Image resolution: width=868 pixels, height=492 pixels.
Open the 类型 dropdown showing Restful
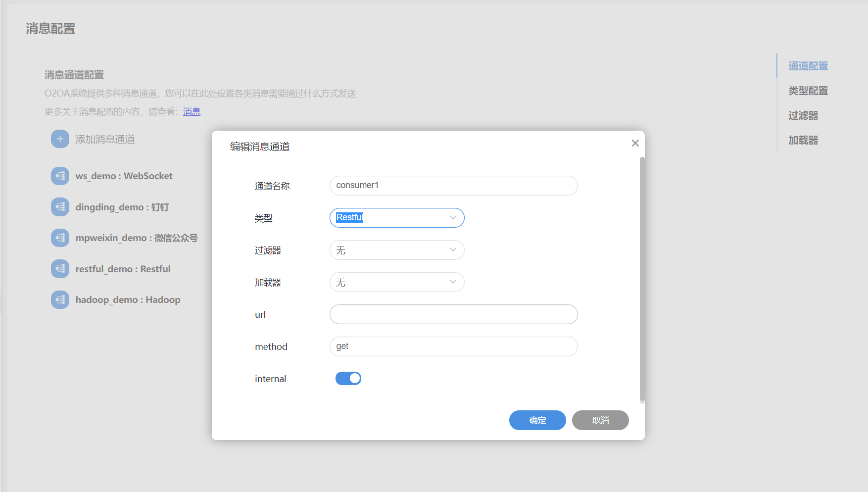coord(397,218)
